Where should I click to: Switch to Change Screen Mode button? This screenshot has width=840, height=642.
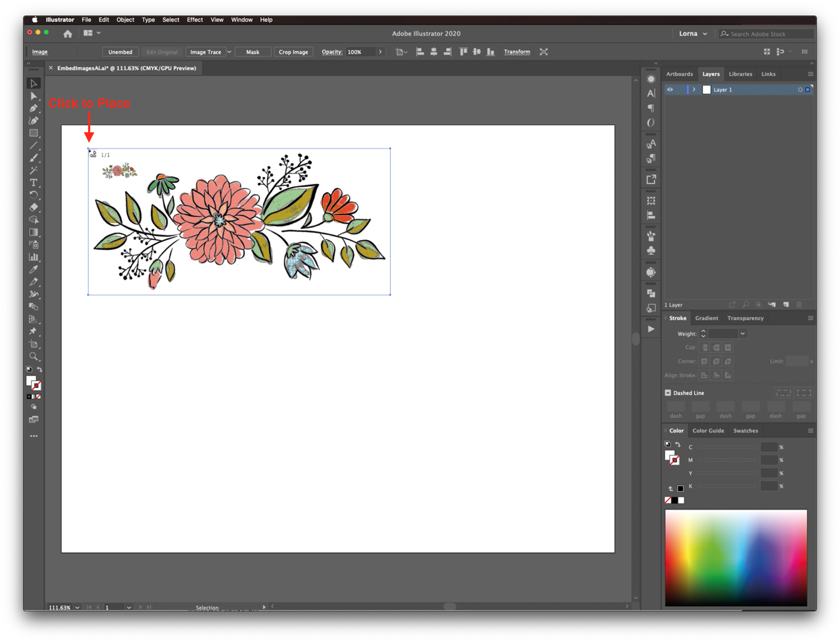coord(34,420)
